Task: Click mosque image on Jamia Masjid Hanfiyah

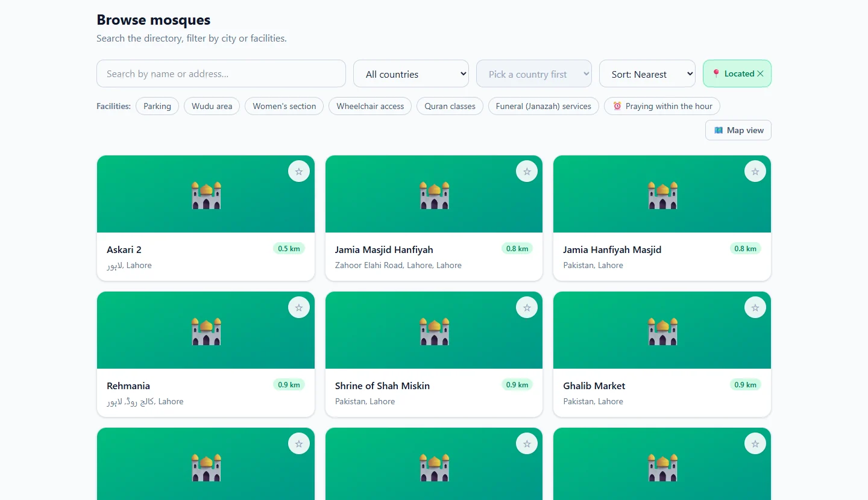Action: [x=434, y=195]
